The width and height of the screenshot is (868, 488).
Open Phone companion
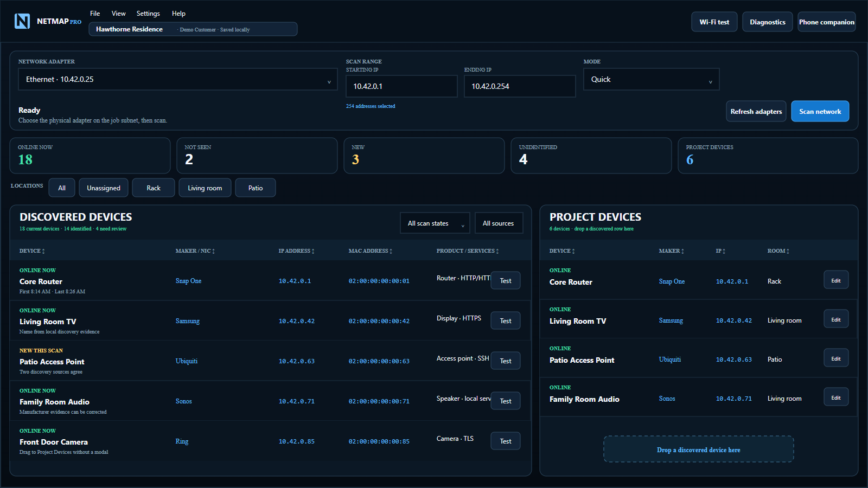(x=827, y=22)
